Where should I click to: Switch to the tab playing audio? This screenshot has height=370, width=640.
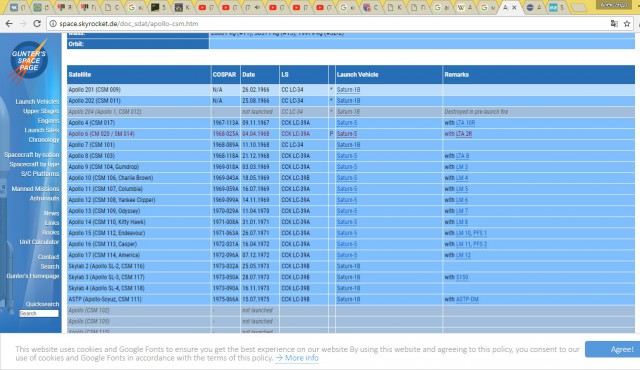pyautogui.click(x=252, y=7)
